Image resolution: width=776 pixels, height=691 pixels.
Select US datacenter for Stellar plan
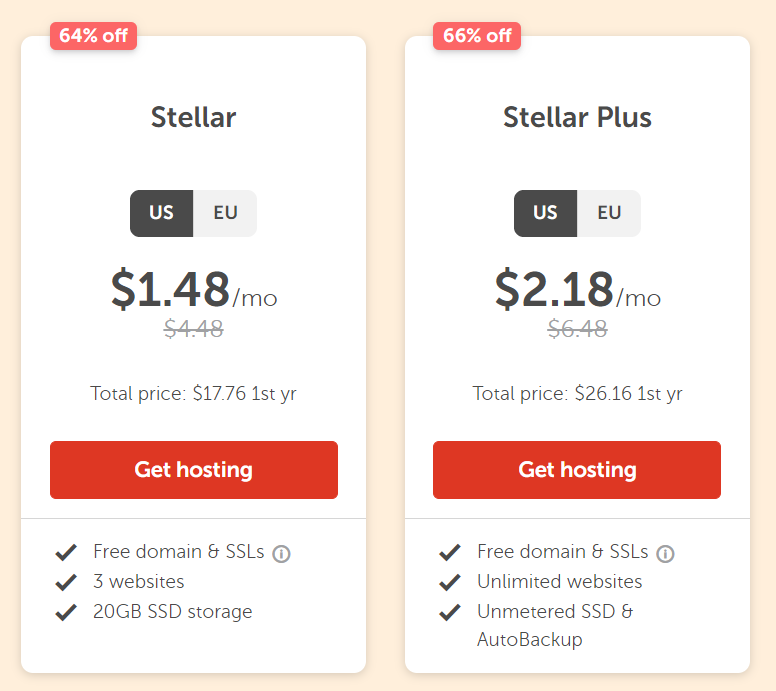[x=161, y=213]
